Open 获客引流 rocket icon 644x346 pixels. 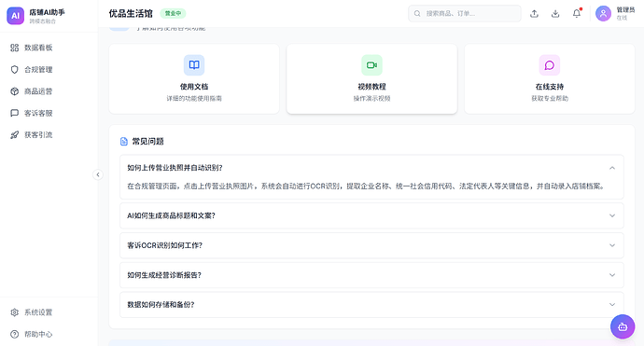[x=14, y=134]
